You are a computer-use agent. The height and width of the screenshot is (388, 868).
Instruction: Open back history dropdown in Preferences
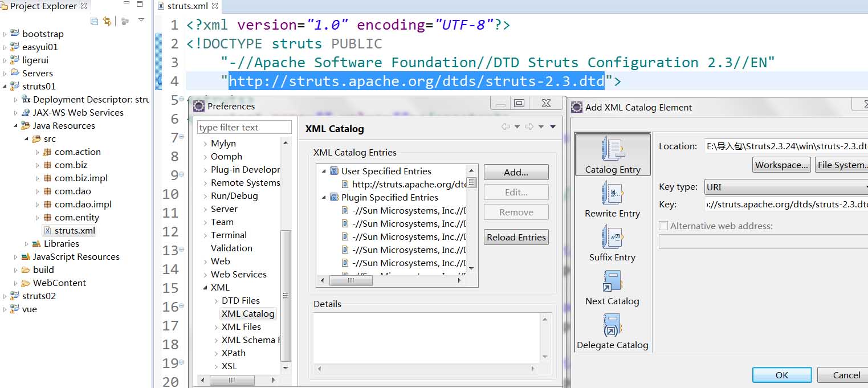coord(517,127)
